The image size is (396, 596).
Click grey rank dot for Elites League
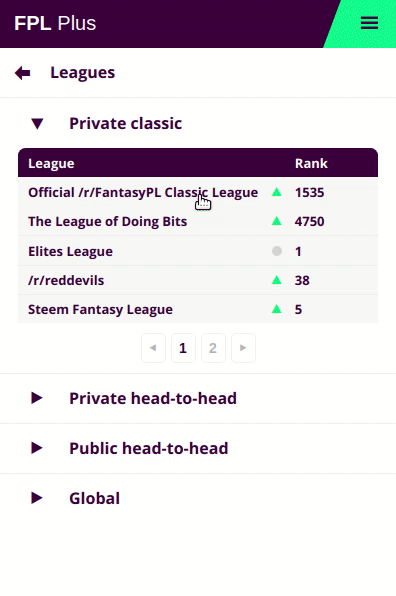pyautogui.click(x=277, y=251)
